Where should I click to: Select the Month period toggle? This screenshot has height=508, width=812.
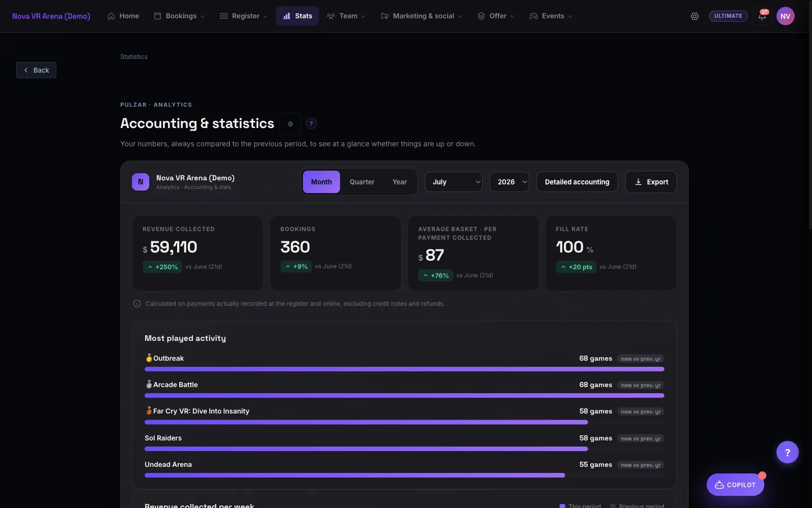321,182
